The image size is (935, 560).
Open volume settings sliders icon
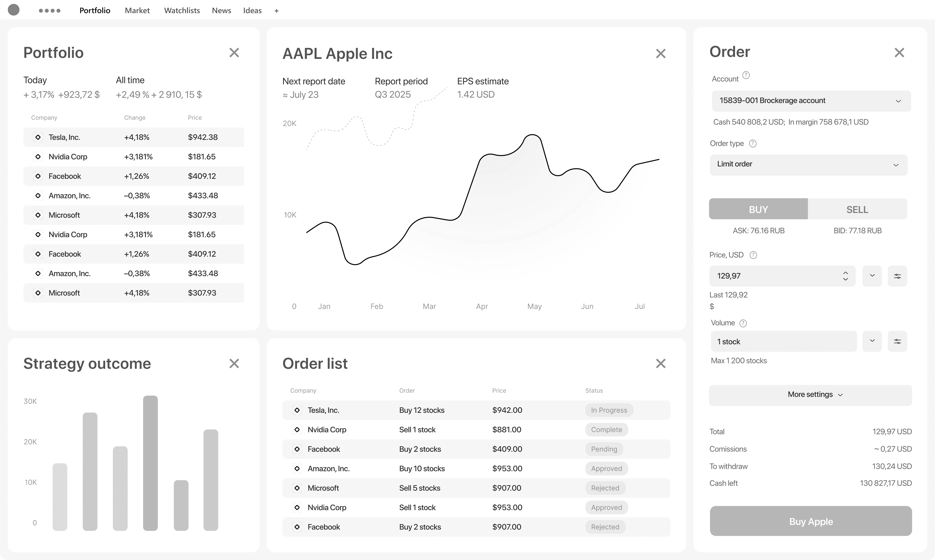897,342
